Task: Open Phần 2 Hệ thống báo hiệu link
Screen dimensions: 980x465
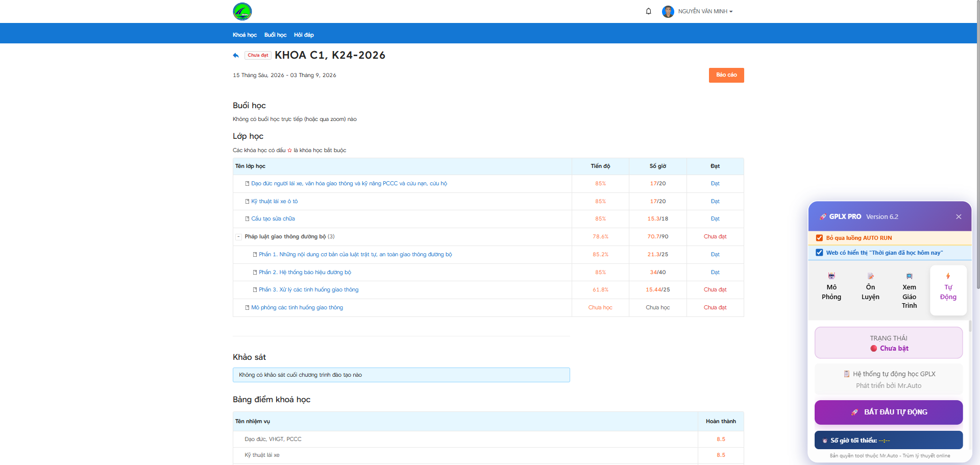Action: (x=305, y=273)
